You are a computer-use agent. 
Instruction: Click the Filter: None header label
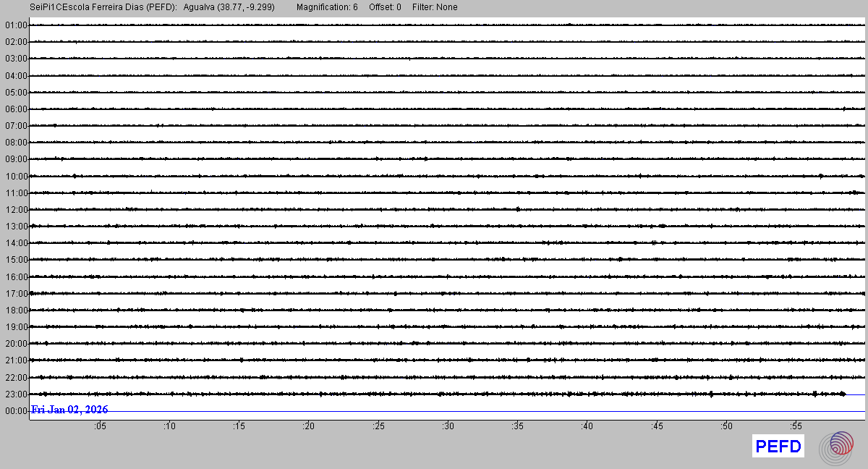pyautogui.click(x=435, y=7)
